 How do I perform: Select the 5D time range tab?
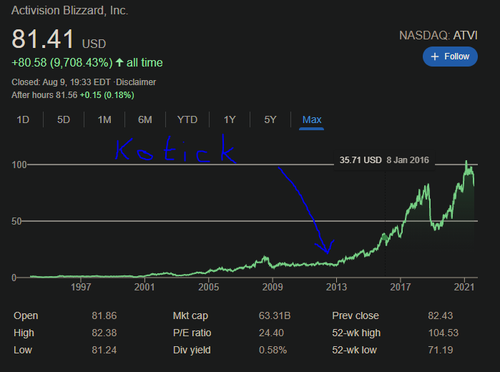click(63, 120)
